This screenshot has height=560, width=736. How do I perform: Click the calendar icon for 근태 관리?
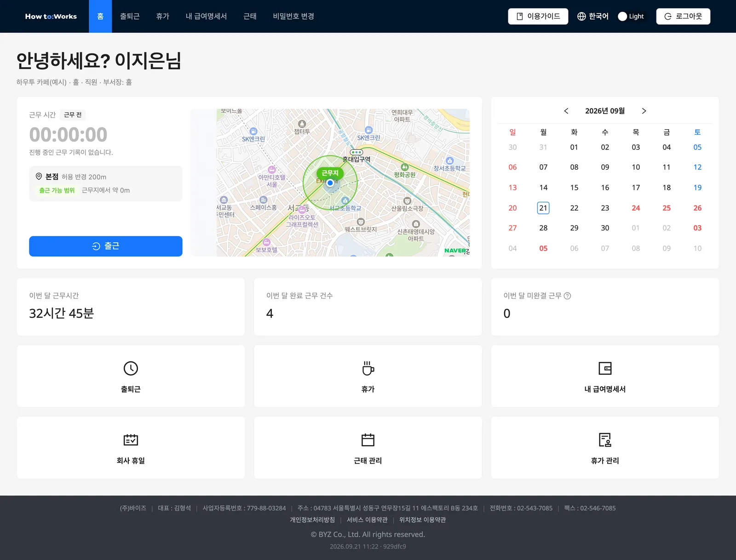pyautogui.click(x=368, y=440)
